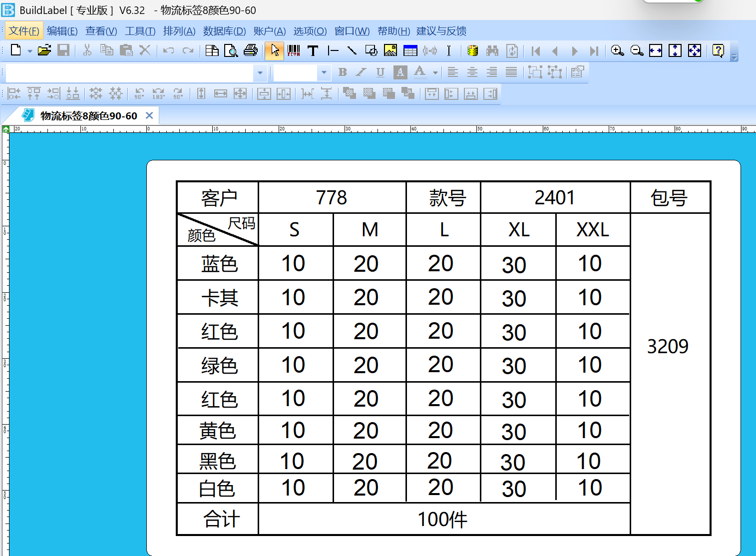
Task: Close the 物流标签8颜色90-60 document tab
Action: click(149, 115)
